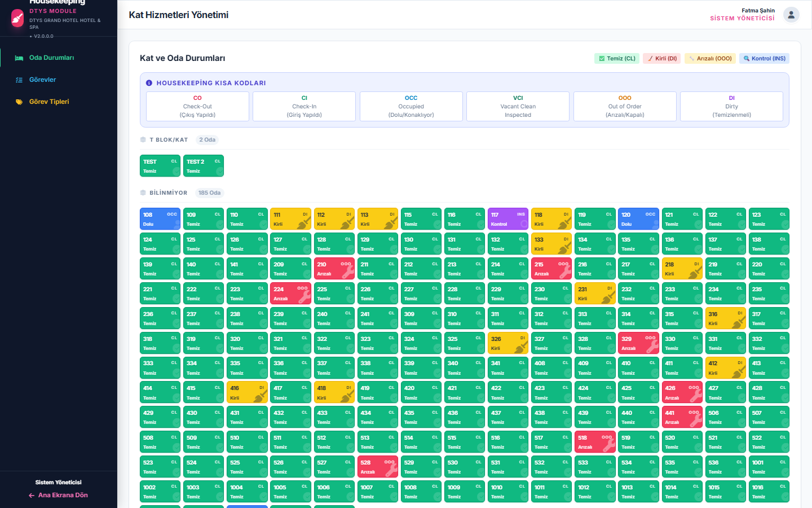Click the broom icon on room 316
812x508 pixels.
(738, 322)
